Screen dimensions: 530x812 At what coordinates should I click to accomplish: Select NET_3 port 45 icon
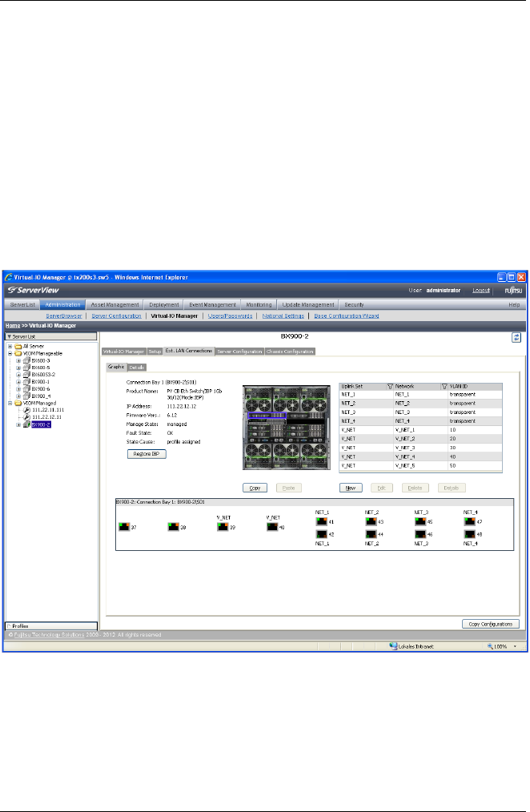(x=420, y=521)
